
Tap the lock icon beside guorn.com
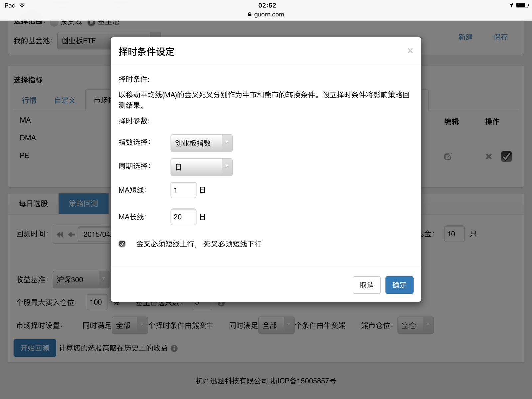click(250, 15)
